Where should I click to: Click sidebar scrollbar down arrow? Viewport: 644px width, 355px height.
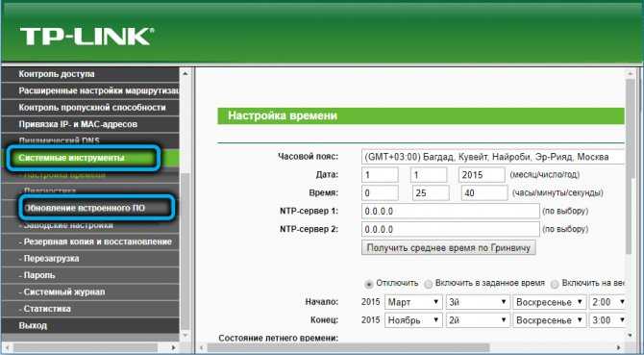click(x=185, y=336)
